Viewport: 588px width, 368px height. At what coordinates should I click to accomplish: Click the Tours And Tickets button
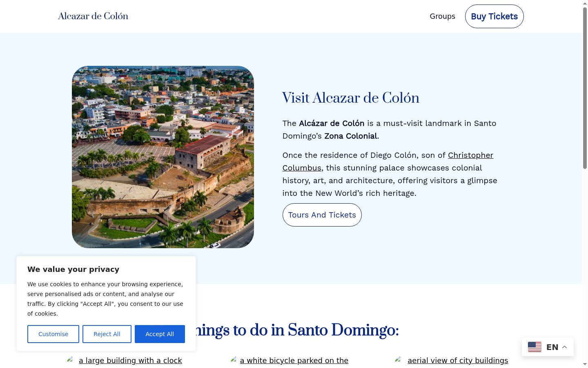(322, 215)
